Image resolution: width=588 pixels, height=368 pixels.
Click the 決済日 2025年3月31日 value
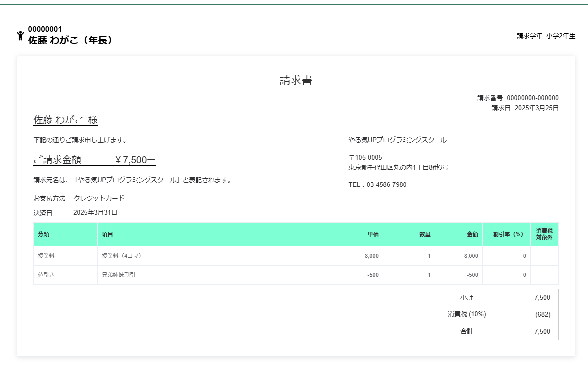tap(95, 212)
